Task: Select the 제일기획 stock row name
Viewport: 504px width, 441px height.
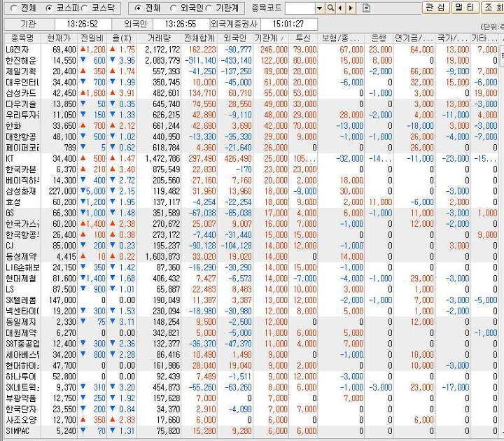Action: (x=22, y=71)
